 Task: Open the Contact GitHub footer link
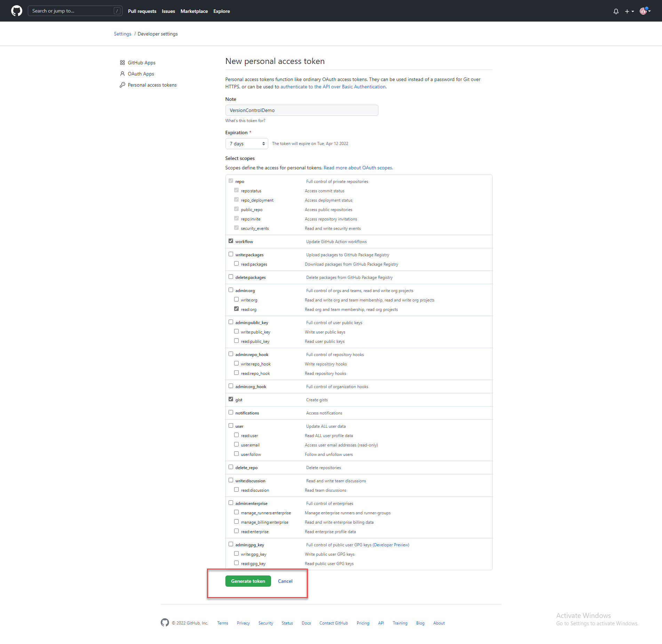(334, 623)
